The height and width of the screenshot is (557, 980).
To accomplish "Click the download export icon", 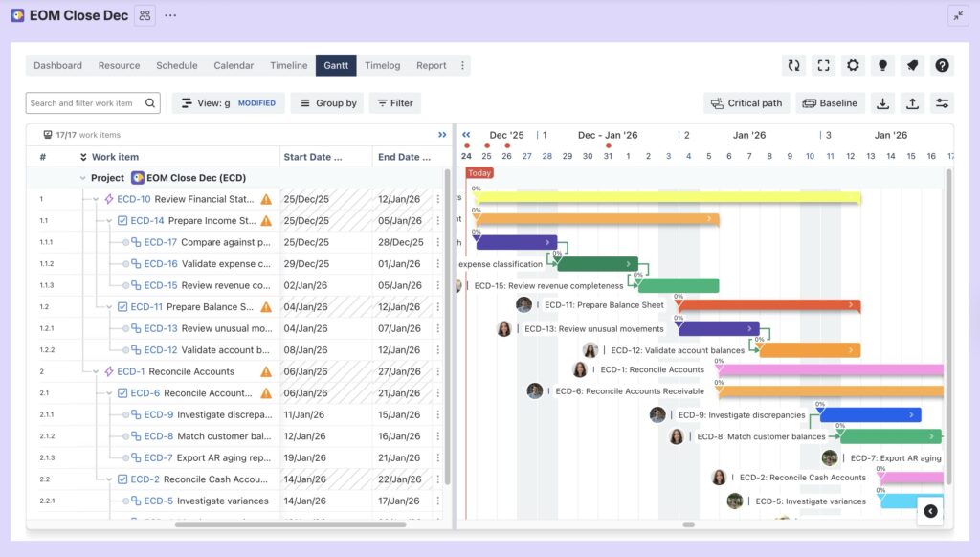I will [x=882, y=102].
